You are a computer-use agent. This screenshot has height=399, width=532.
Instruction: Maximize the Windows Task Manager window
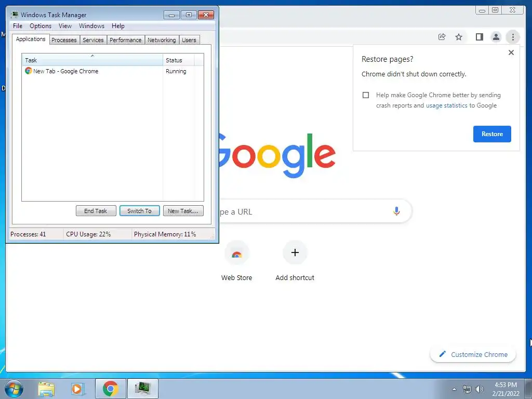(189, 15)
